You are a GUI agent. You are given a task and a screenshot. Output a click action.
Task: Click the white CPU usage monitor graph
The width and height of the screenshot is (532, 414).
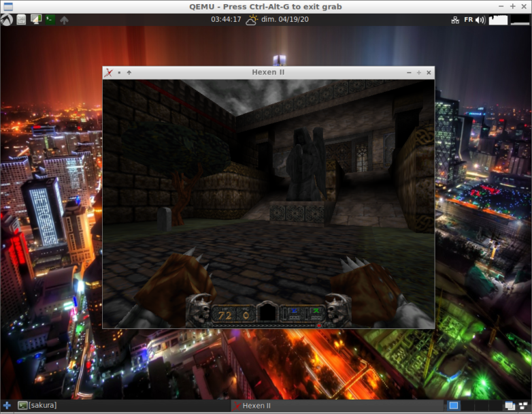click(498, 20)
